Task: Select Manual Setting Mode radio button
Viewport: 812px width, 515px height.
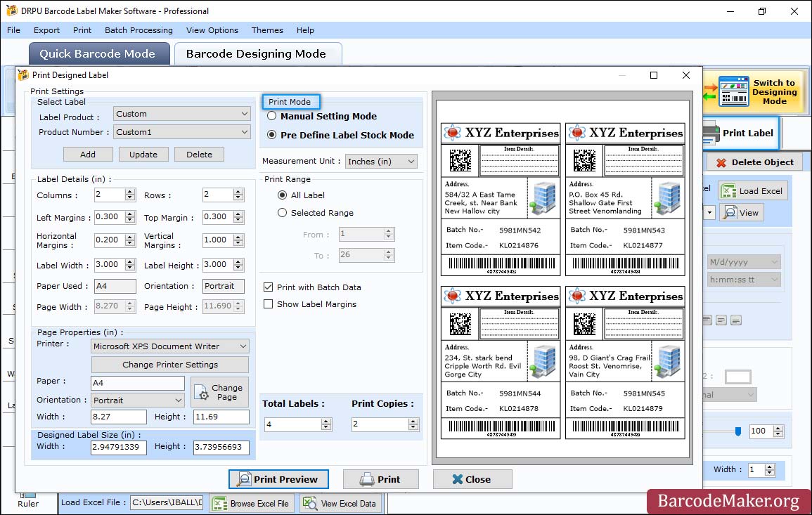Action: pyautogui.click(x=272, y=117)
